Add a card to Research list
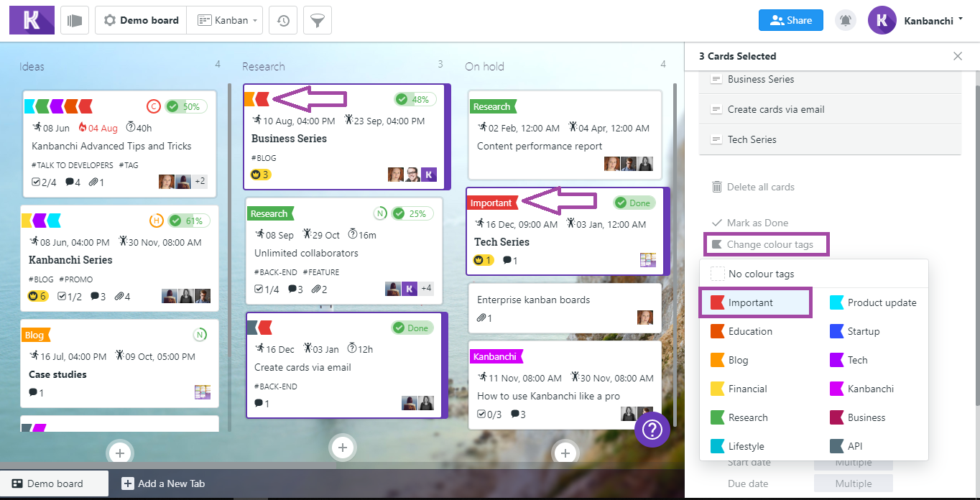Viewport: 980px width, 500px height. 343,448
